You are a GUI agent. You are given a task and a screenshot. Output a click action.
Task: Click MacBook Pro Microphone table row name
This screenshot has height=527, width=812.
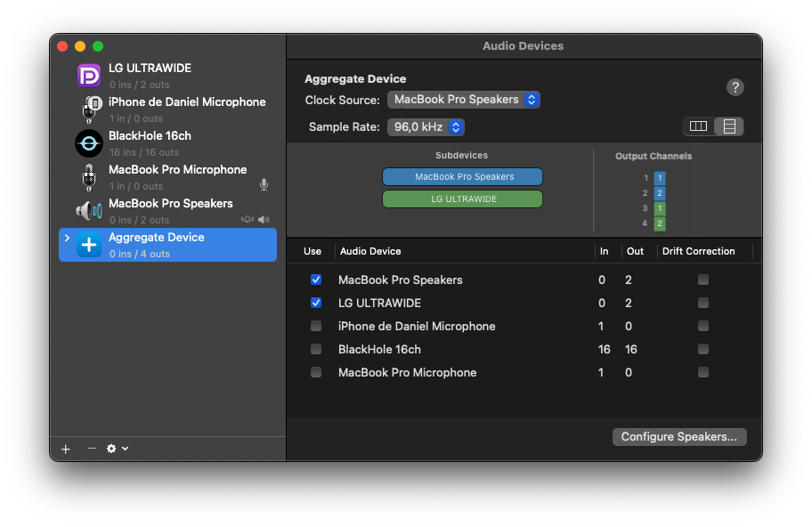(407, 372)
